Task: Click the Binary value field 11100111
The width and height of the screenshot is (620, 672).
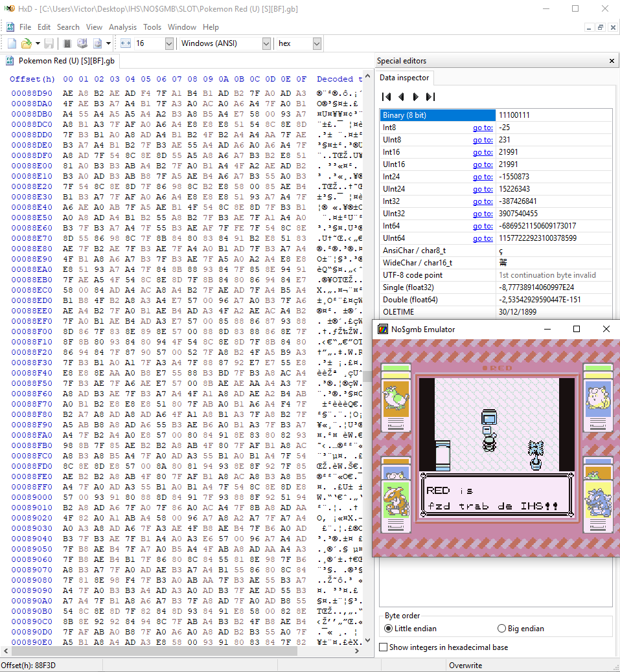Action: (553, 115)
